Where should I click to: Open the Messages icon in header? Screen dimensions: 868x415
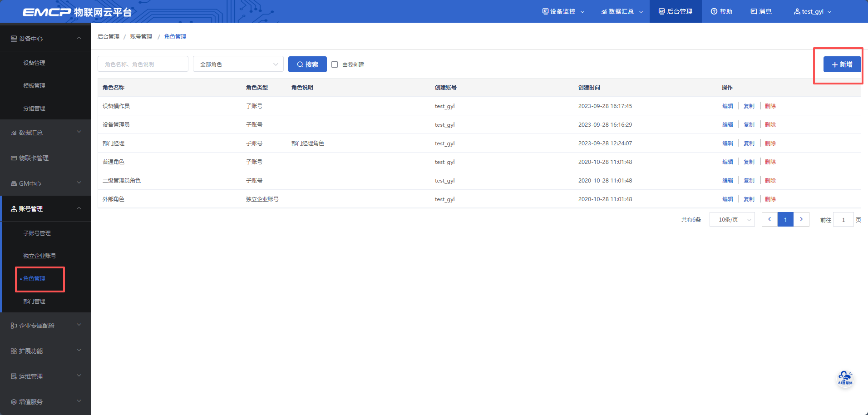(761, 11)
